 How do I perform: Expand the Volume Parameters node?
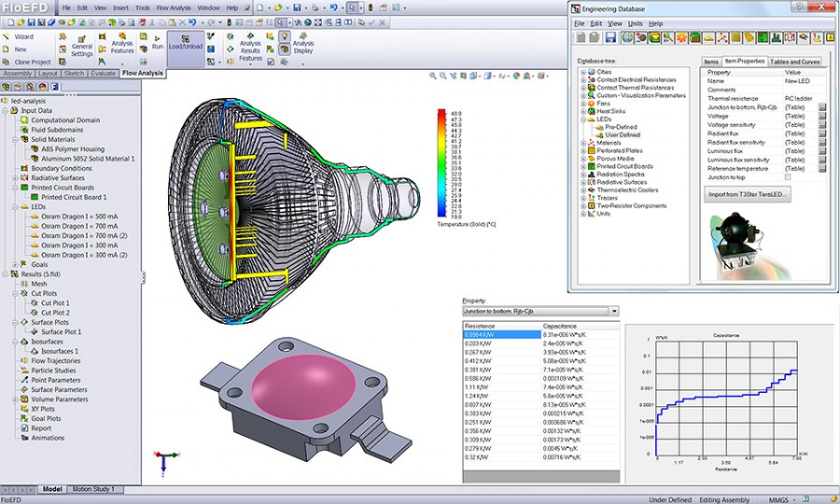click(x=16, y=399)
